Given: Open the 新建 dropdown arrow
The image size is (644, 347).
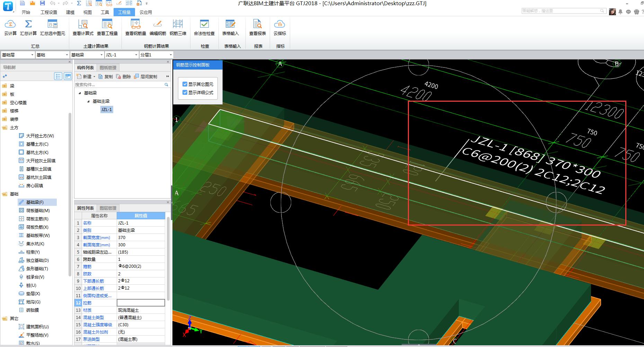Looking at the screenshot, I should click(x=94, y=77).
